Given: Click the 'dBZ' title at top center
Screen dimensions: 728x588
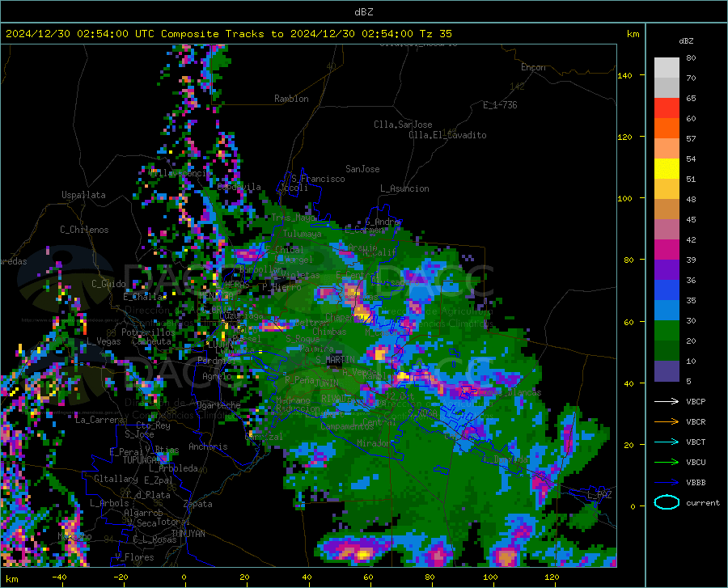Looking at the screenshot, I should 363,12.
